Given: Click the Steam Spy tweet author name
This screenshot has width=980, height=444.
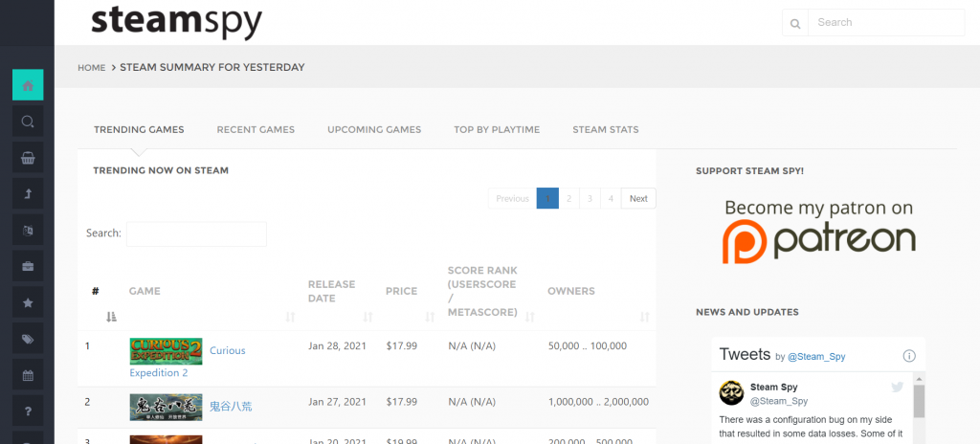Looking at the screenshot, I should coord(773,388).
